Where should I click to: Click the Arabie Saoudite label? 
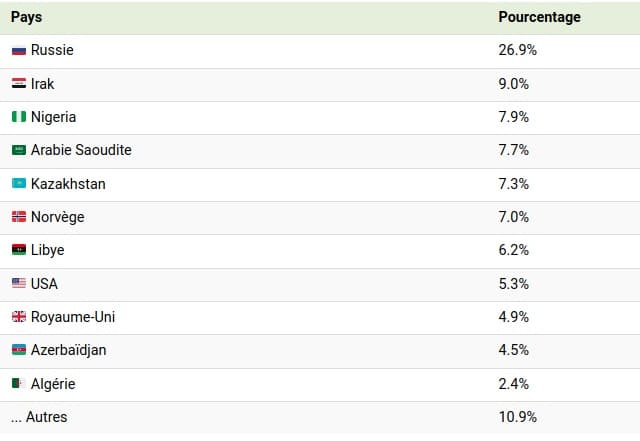pyautogui.click(x=81, y=150)
